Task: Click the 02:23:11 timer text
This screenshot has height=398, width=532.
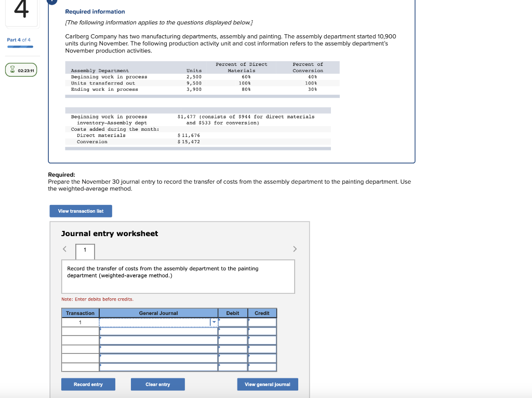Action: pyautogui.click(x=26, y=71)
